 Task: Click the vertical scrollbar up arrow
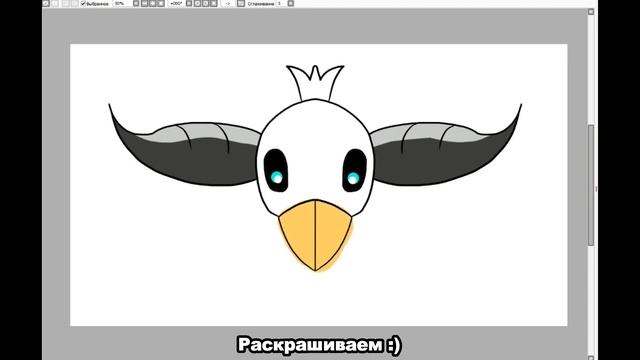coord(591,12)
